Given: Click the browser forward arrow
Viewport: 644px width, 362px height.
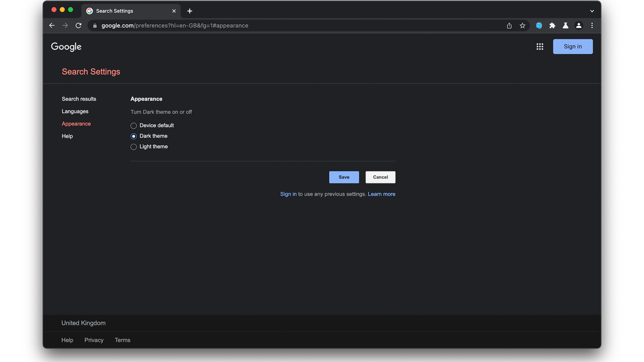Looking at the screenshot, I should tap(65, 25).
